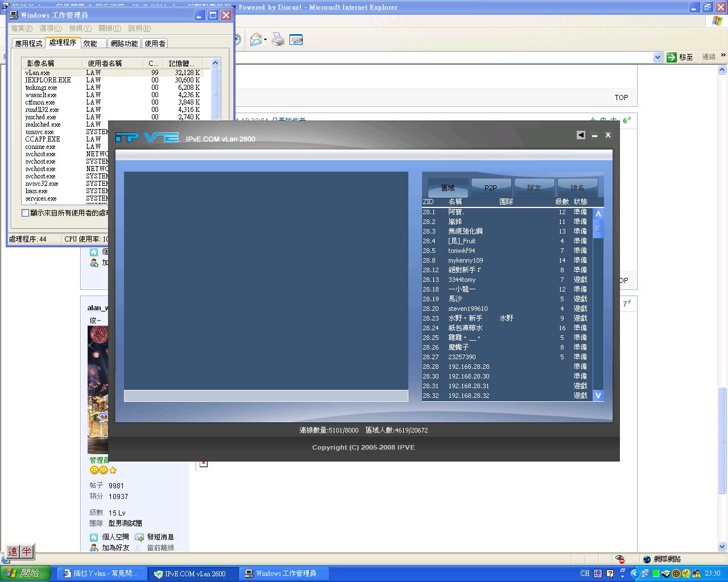Screen dimensions: 728x582
Task: Toggle show processes from all users checkbox
Action: pyautogui.click(x=25, y=213)
